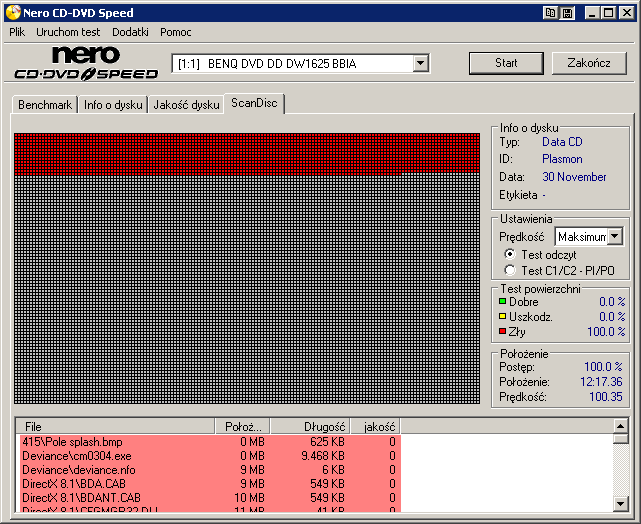This screenshot has width=641, height=524.
Task: Open the Uruchom test menu
Action: tap(68, 32)
